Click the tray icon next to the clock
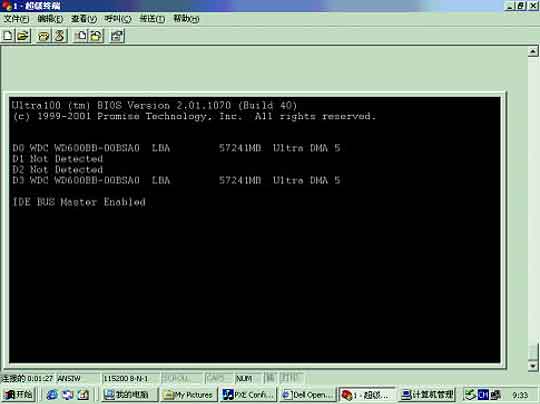The image size is (540, 404). pos(496,394)
